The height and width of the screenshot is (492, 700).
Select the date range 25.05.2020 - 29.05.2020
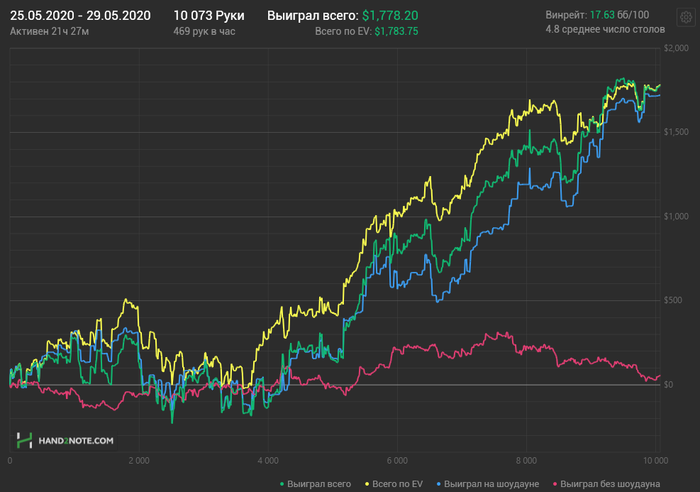pyautogui.click(x=80, y=16)
